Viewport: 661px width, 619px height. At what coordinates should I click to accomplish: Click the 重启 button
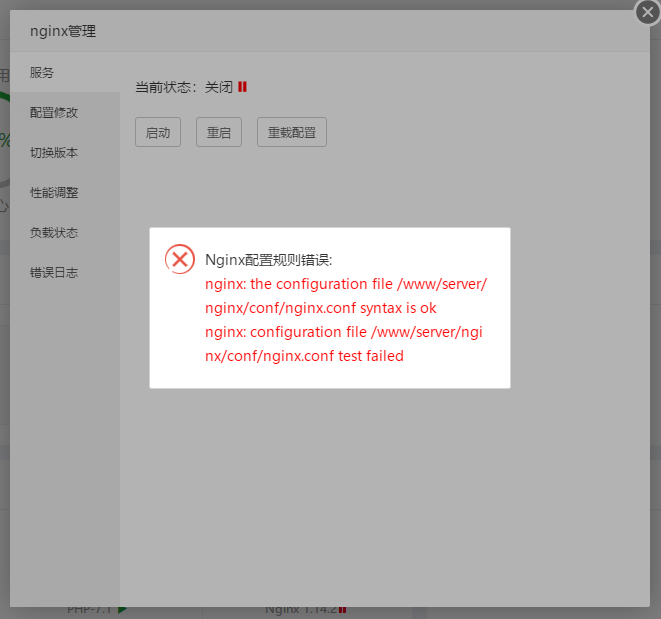(219, 132)
